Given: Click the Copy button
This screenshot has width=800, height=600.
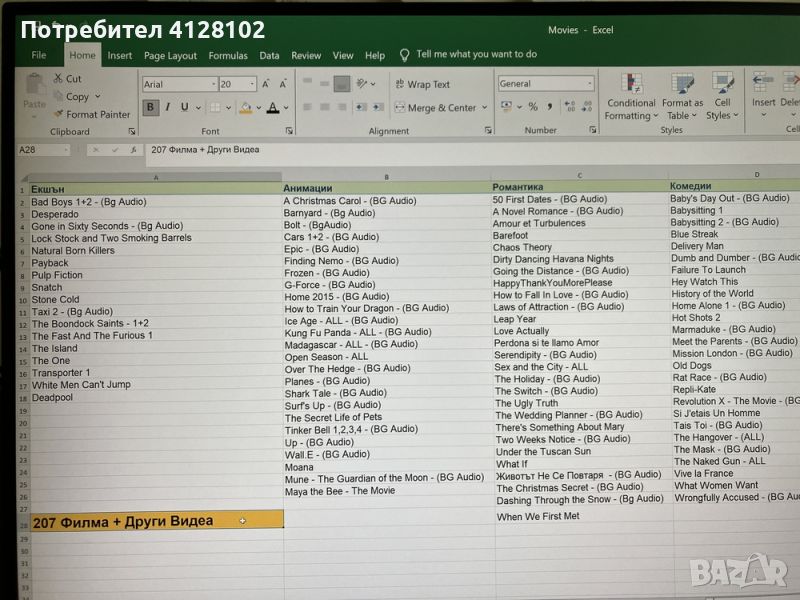Looking at the screenshot, I should (75, 97).
